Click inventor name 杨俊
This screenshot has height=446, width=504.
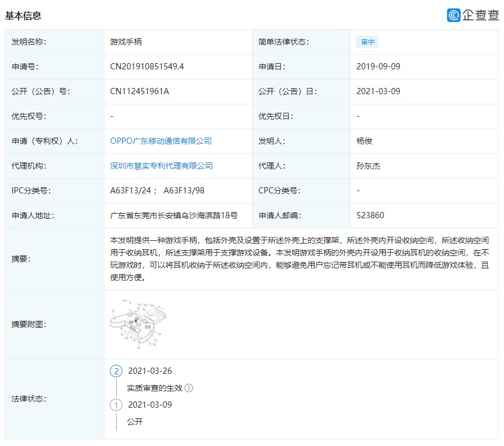click(365, 141)
